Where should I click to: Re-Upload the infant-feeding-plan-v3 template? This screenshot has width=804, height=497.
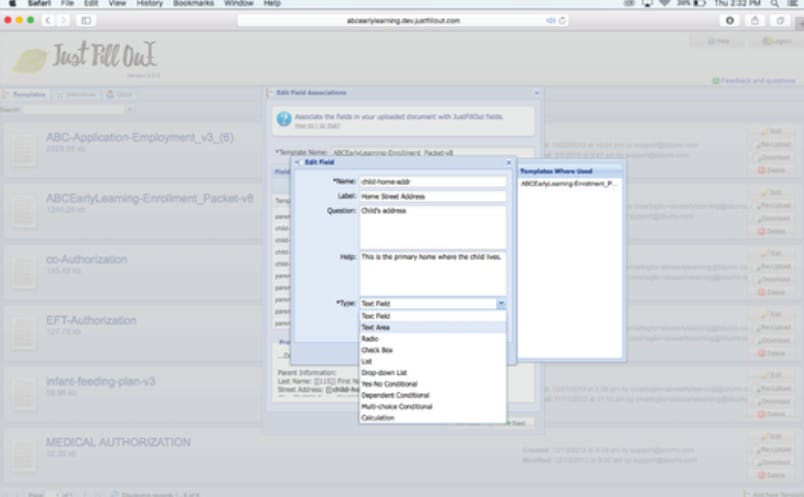click(x=771, y=388)
